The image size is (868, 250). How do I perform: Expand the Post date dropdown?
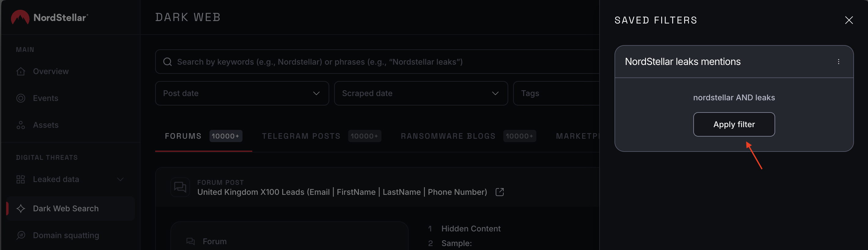click(x=242, y=93)
